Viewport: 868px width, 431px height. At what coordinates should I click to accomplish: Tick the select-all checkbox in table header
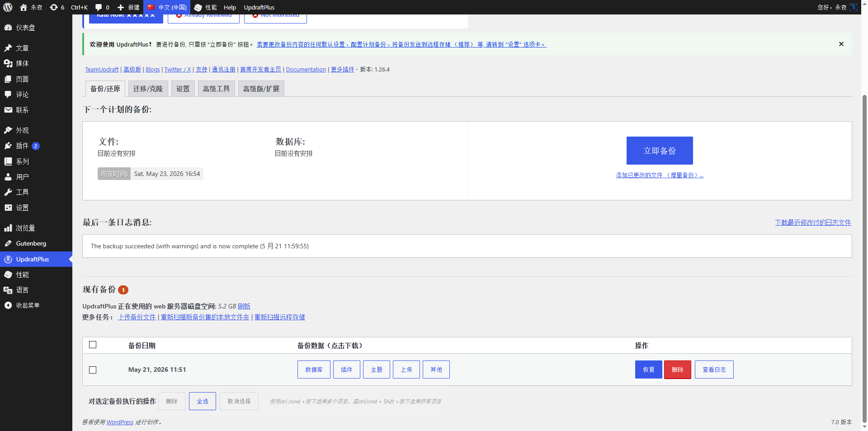(93, 345)
